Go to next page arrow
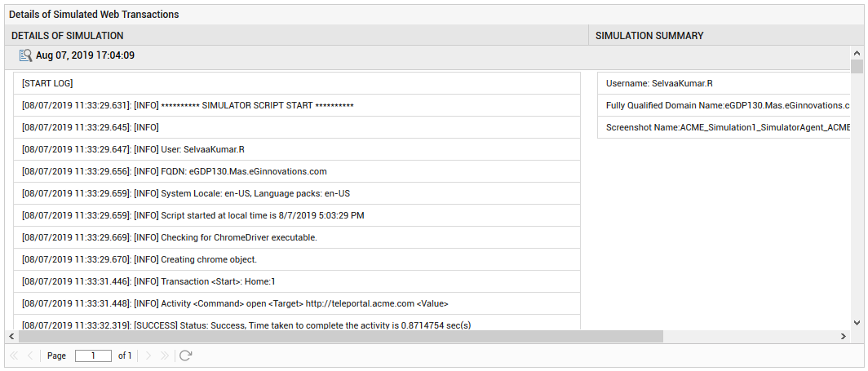The height and width of the screenshot is (371, 868). 148,356
